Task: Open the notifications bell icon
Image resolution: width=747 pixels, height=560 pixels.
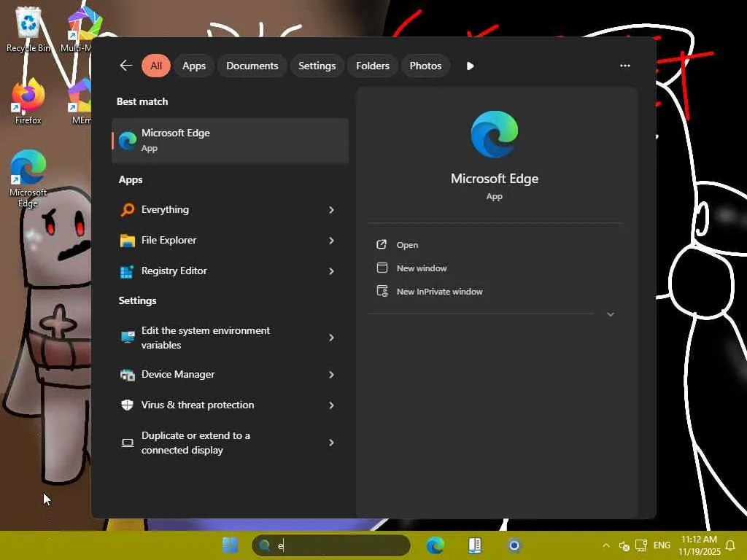Action: [x=730, y=545]
